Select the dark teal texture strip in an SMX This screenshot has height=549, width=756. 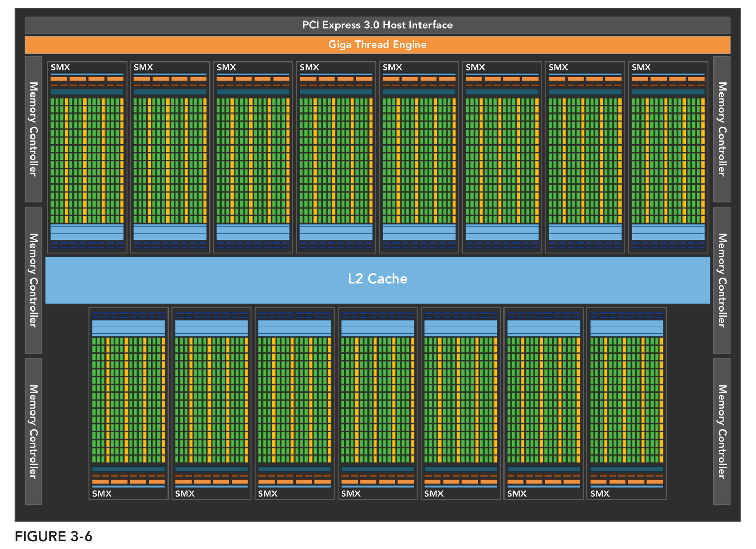tap(87, 90)
